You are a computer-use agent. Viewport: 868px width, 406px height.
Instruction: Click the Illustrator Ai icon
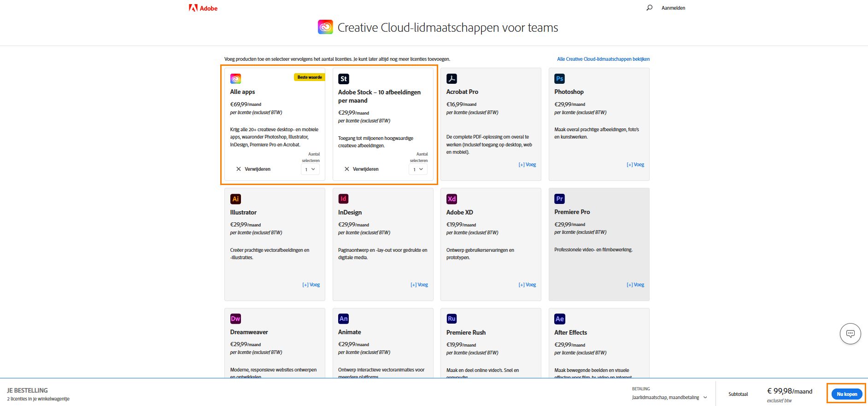(x=235, y=199)
